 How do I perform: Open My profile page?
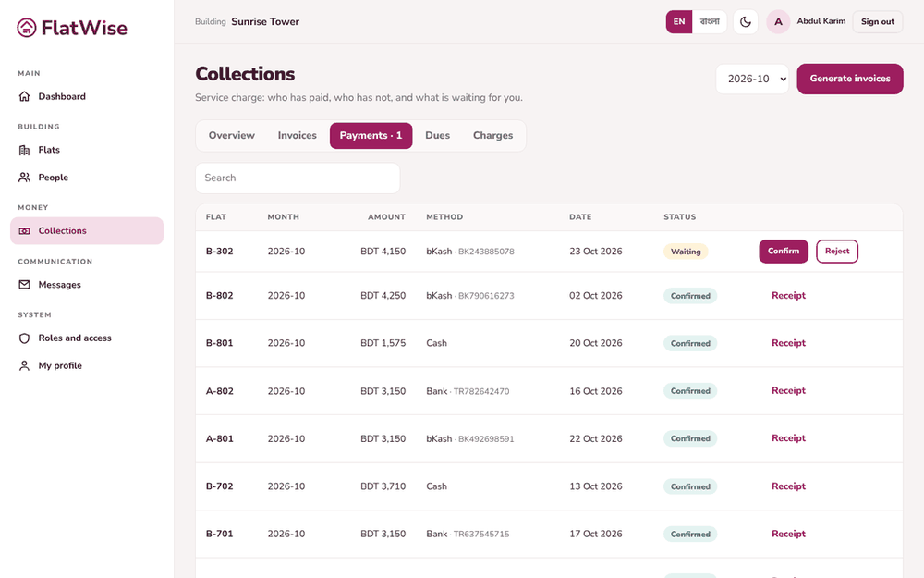[x=87, y=365]
